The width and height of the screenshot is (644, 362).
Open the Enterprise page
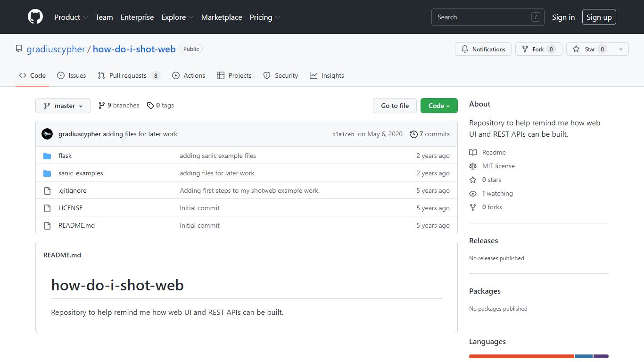coord(137,17)
